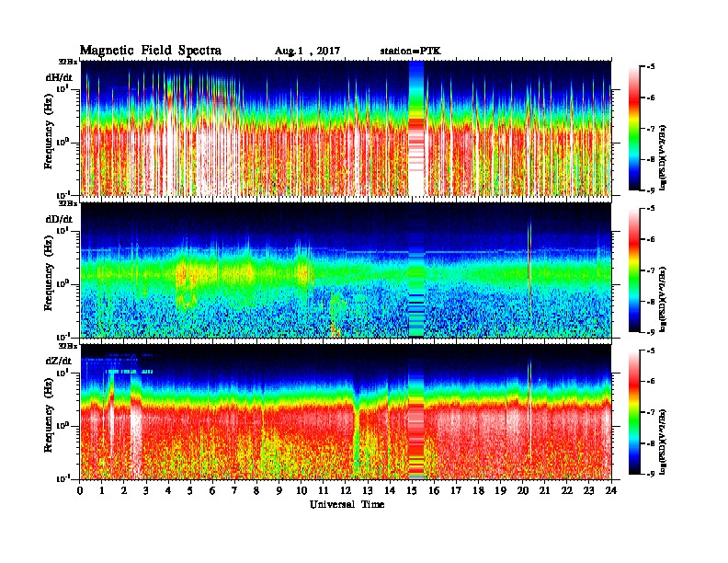Image resolution: width=728 pixels, height=563 pixels.
Task: Click hour '21' on the Universal Time axis
Action: click(x=544, y=490)
